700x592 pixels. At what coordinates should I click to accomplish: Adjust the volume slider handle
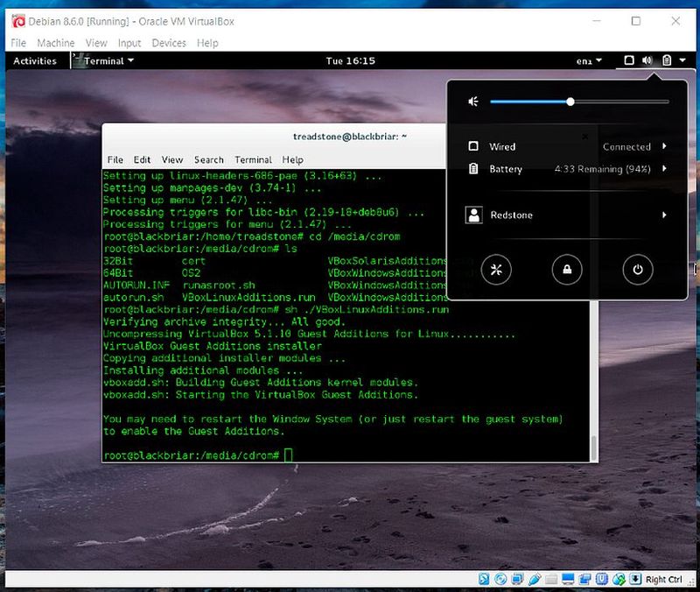pos(570,102)
